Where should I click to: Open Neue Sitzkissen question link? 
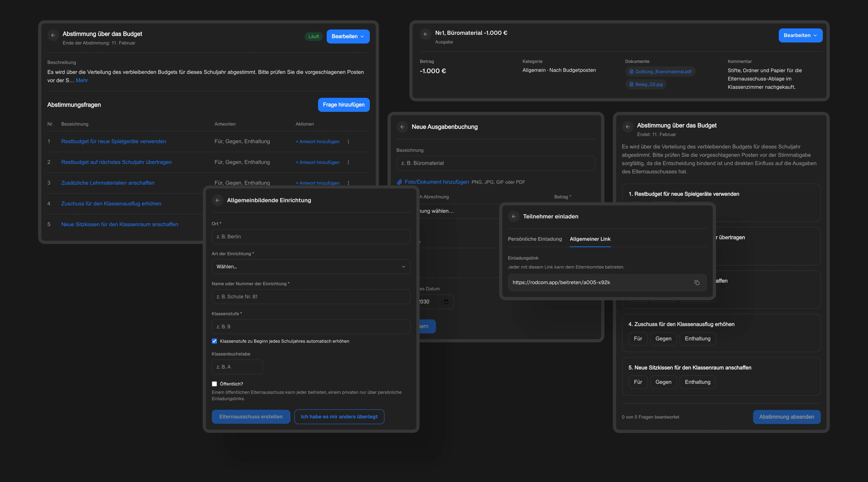(x=120, y=225)
